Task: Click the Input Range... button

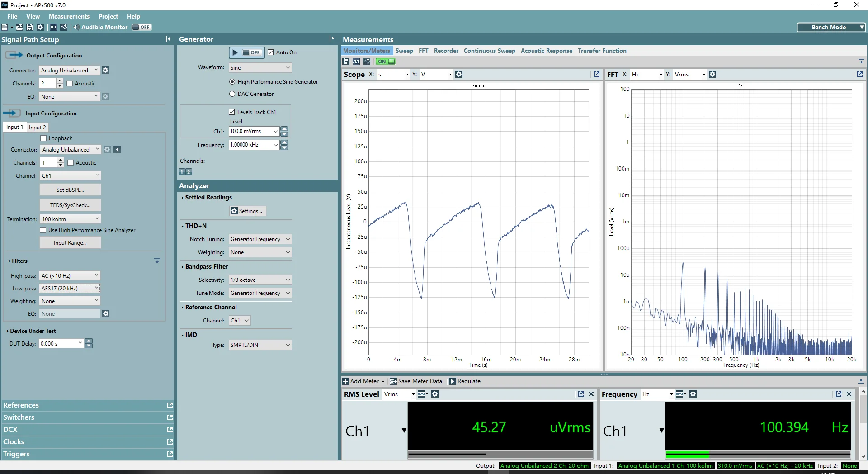Action: [70, 243]
